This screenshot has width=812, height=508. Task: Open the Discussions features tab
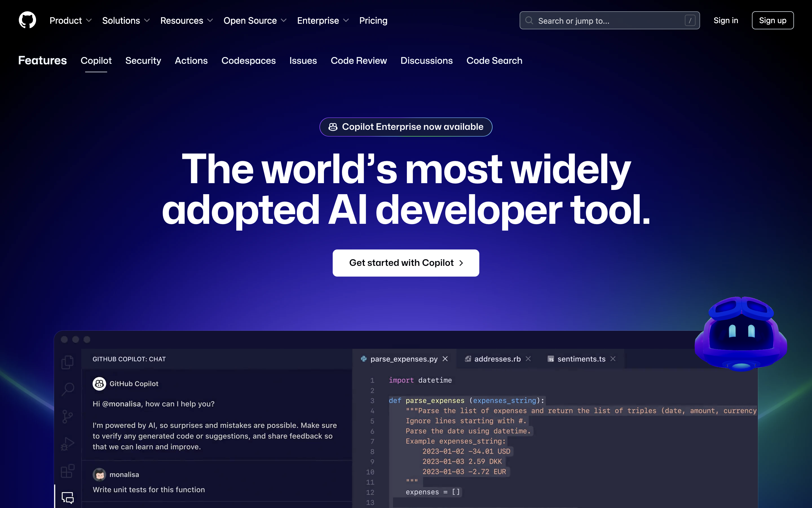coord(427,60)
